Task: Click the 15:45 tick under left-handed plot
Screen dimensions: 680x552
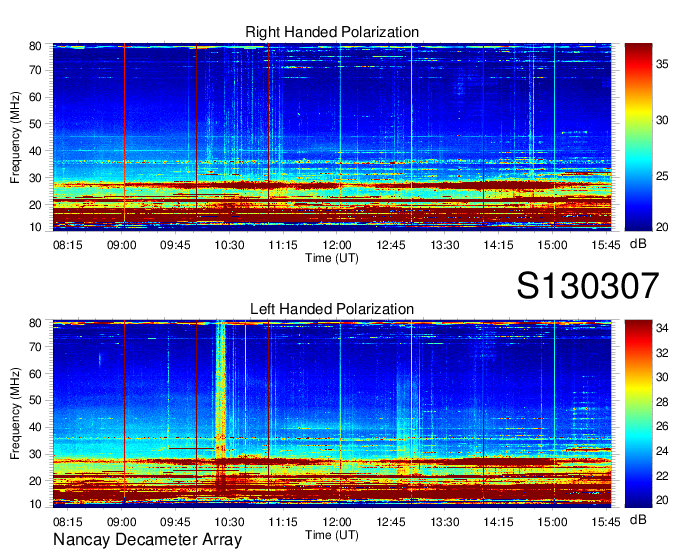Action: 606,522
